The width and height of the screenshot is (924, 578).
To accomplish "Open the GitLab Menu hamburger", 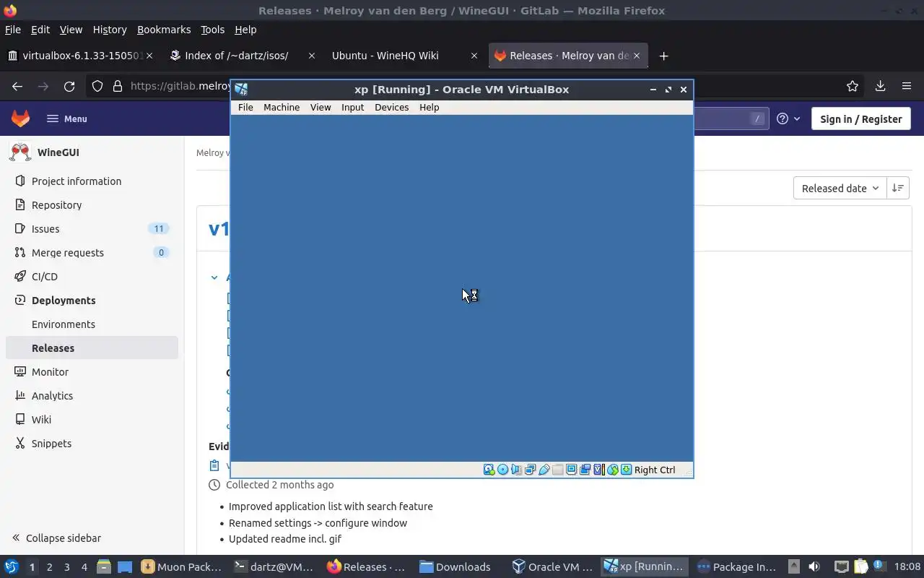I will tap(67, 118).
